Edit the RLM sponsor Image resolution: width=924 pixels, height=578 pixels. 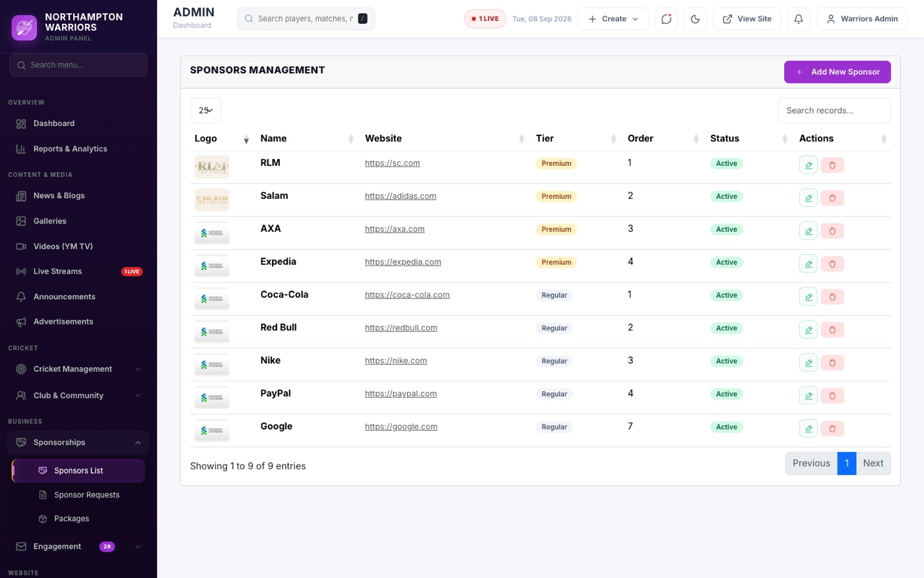[808, 164]
